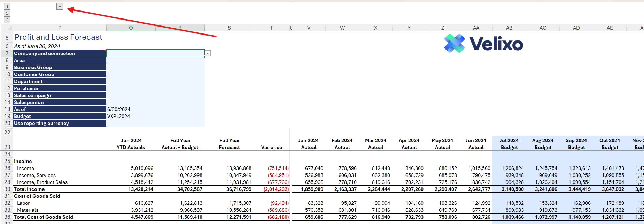Select column AB header
This screenshot has height=224, width=644.
coord(509,28)
